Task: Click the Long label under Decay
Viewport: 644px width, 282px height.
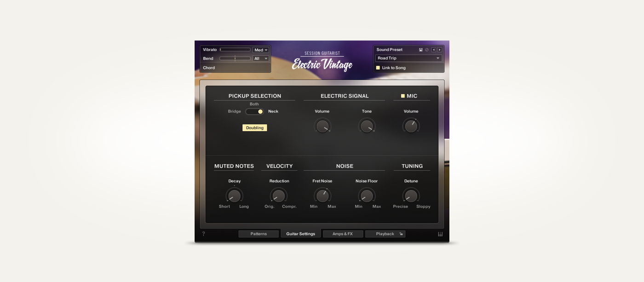Action: (x=244, y=207)
